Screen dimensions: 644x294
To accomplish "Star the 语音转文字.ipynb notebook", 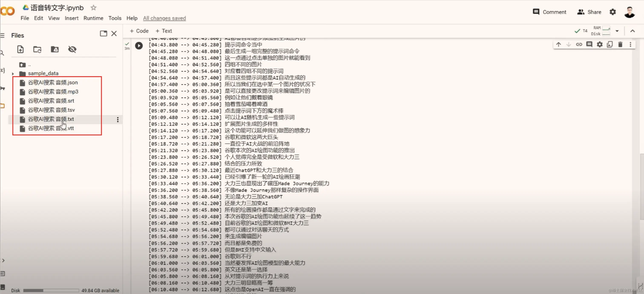I will pyautogui.click(x=93, y=8).
